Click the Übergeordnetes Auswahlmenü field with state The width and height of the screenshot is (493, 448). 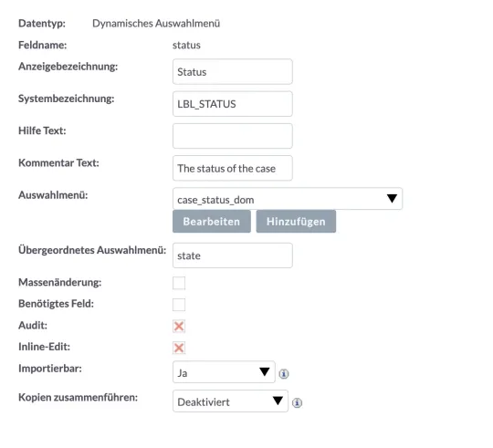point(233,255)
